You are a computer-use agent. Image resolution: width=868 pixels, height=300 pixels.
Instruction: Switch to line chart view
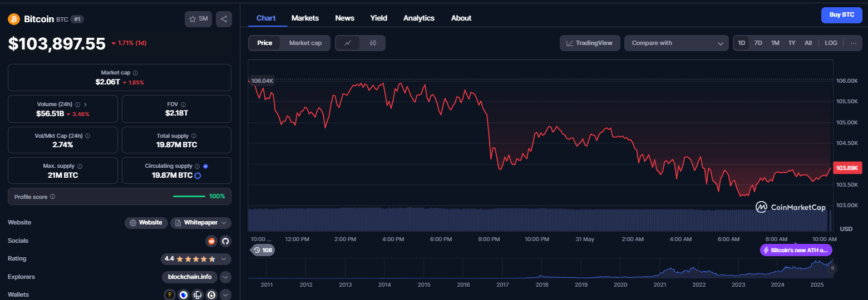(348, 43)
